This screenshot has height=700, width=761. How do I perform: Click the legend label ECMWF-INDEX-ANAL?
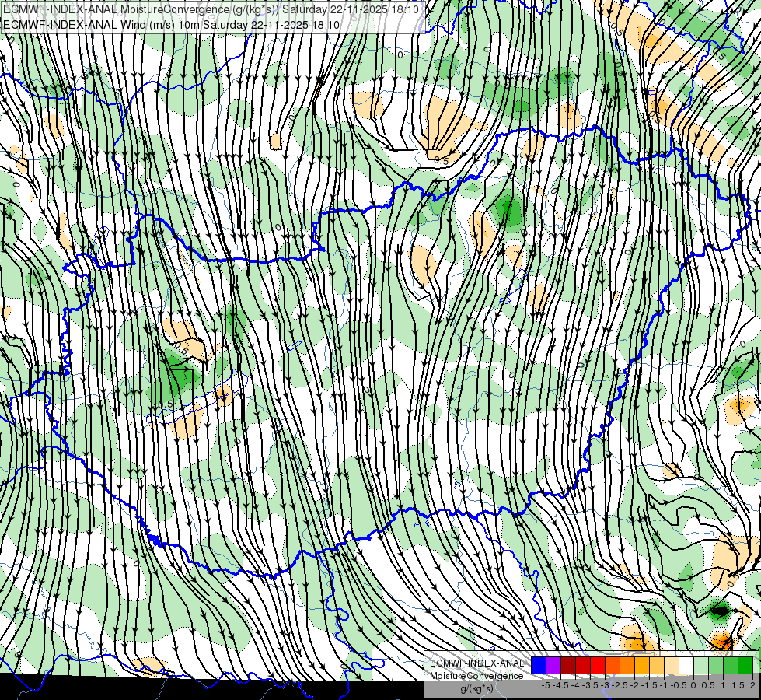(477, 663)
